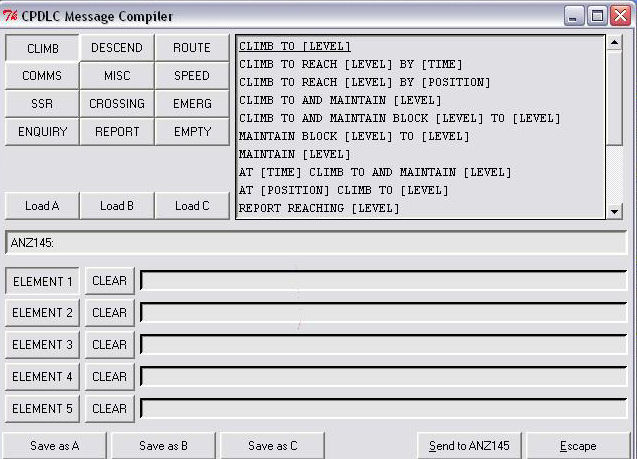Screen dimensions: 637x459
Task: Open the REPORT message category
Action: click(x=117, y=132)
